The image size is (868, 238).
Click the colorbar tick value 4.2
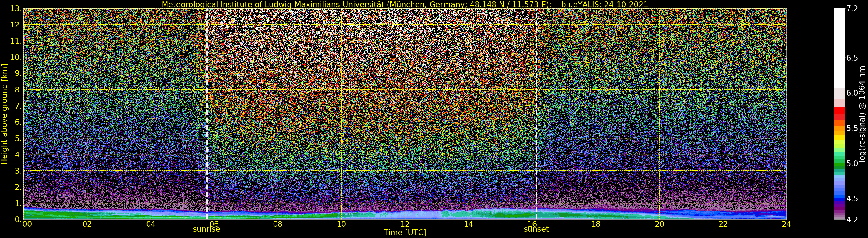tap(852, 220)
